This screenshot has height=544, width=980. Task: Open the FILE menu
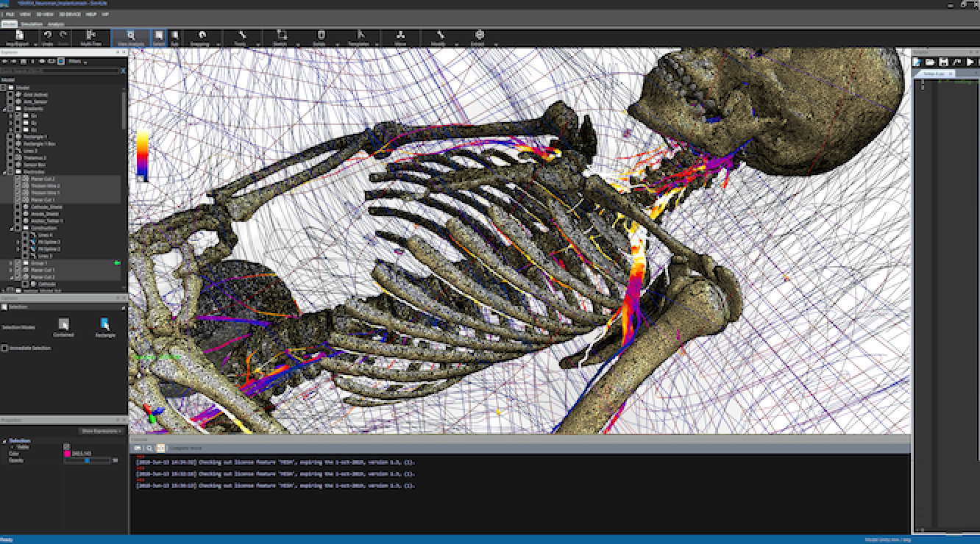(x=10, y=14)
